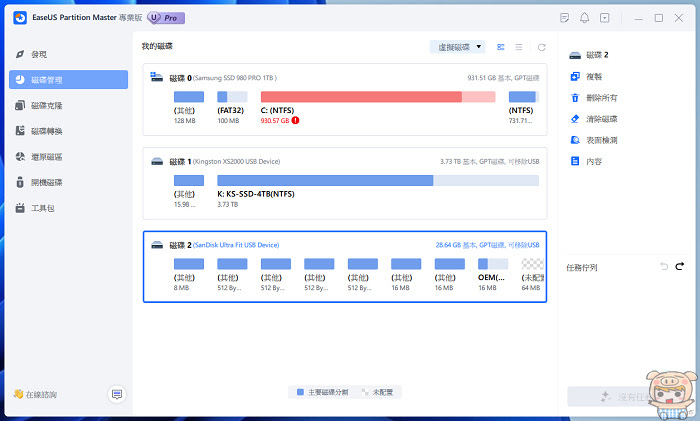Click the Disk 2 drive icon
Image resolution: width=700 pixels, height=421 pixels.
(x=157, y=245)
